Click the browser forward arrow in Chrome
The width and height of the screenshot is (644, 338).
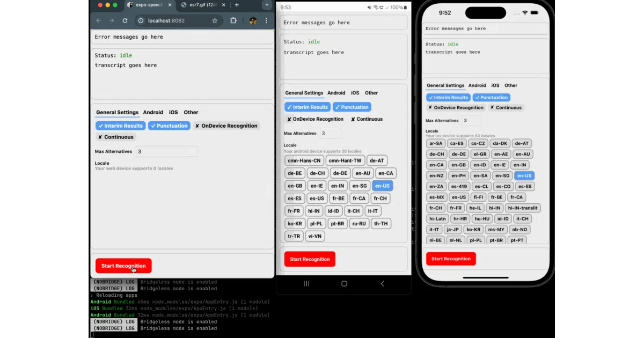tap(111, 20)
